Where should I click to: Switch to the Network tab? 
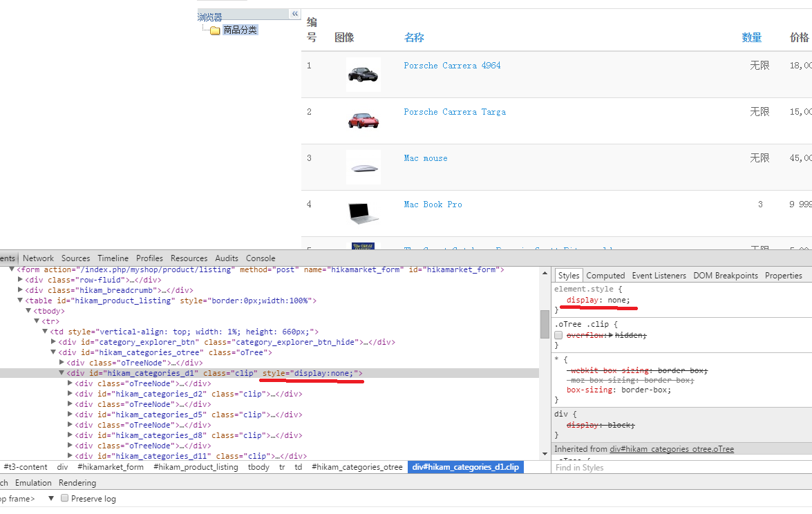pyautogui.click(x=38, y=258)
